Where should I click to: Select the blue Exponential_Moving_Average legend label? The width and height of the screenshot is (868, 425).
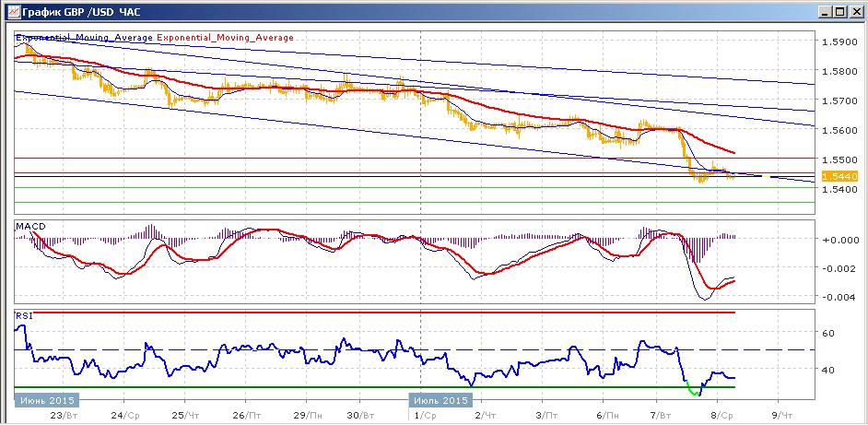[x=84, y=38]
